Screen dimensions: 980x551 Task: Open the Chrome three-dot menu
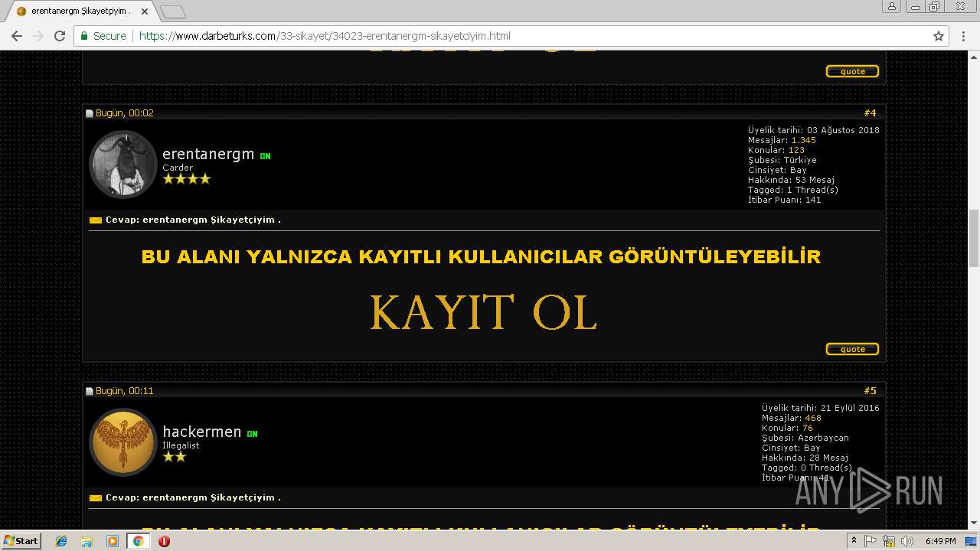963,36
